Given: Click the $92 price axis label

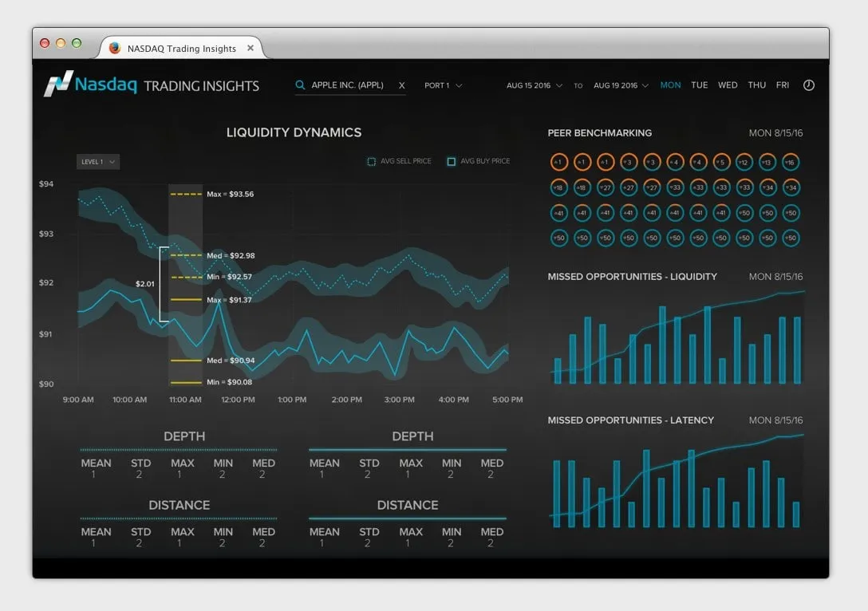Looking at the screenshot, I should 46,282.
